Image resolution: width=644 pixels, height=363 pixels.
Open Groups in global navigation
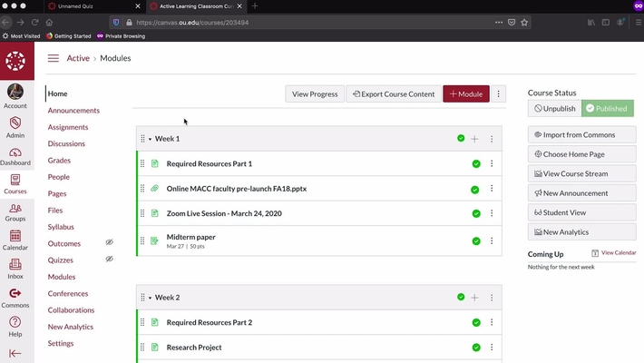pyautogui.click(x=15, y=212)
